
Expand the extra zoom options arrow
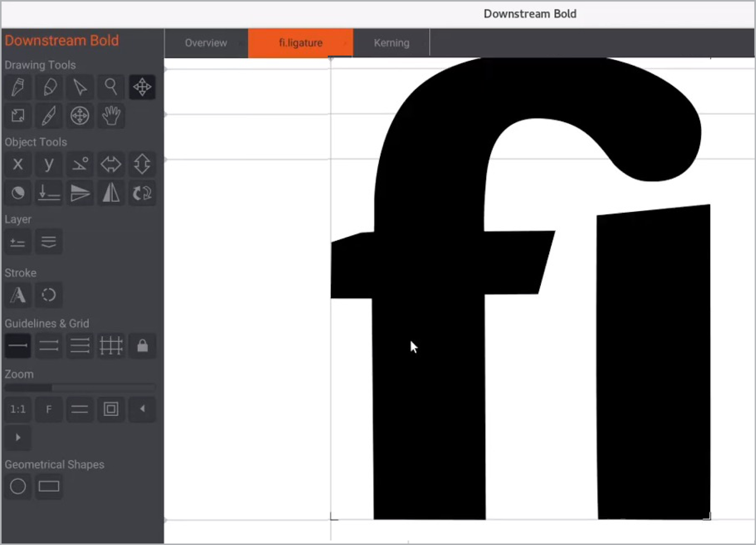click(x=18, y=438)
